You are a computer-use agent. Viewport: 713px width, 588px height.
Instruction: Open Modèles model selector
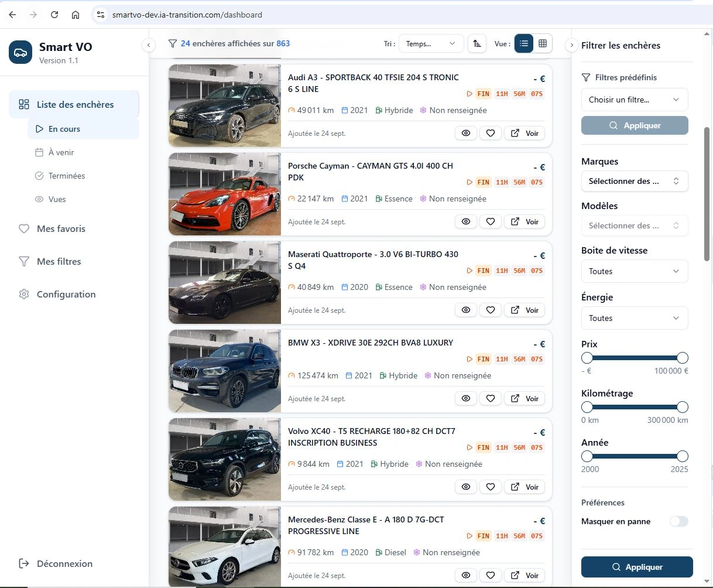[635, 225]
